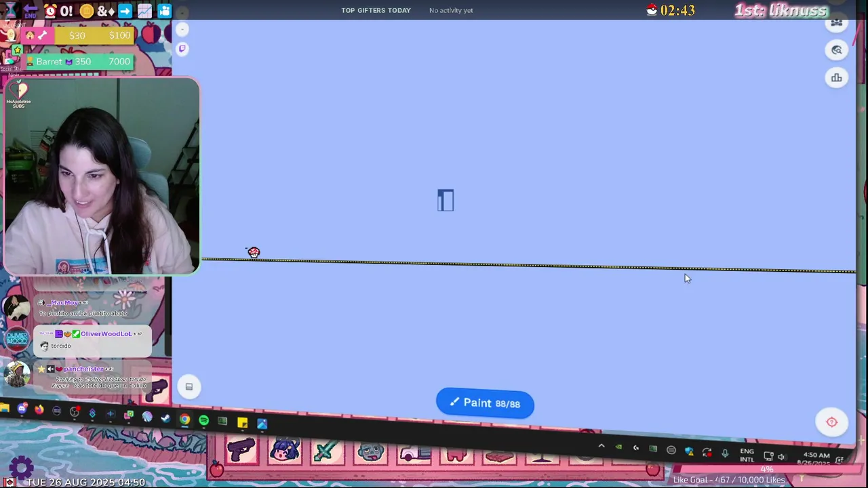Select the blue door pixel object
Image resolution: width=868 pixels, height=488 pixels.
pyautogui.click(x=446, y=201)
